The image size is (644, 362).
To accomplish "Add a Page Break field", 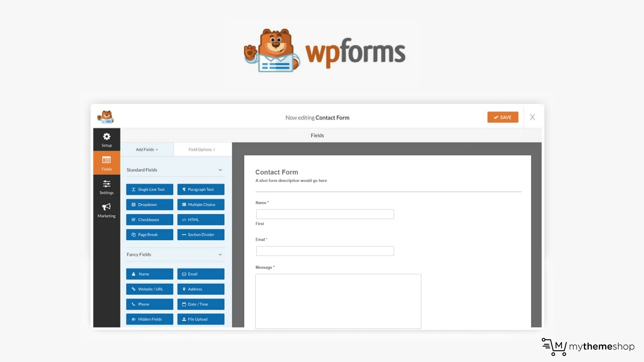I will coord(150,235).
